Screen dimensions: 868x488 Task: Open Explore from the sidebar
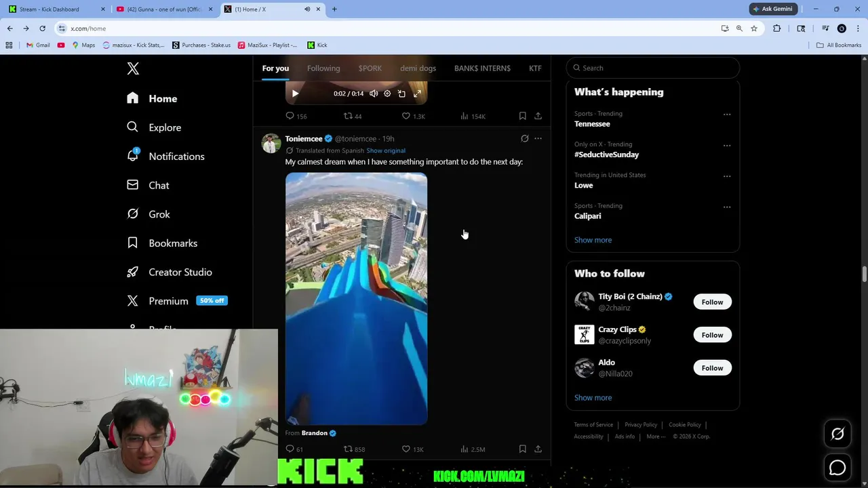click(154, 127)
